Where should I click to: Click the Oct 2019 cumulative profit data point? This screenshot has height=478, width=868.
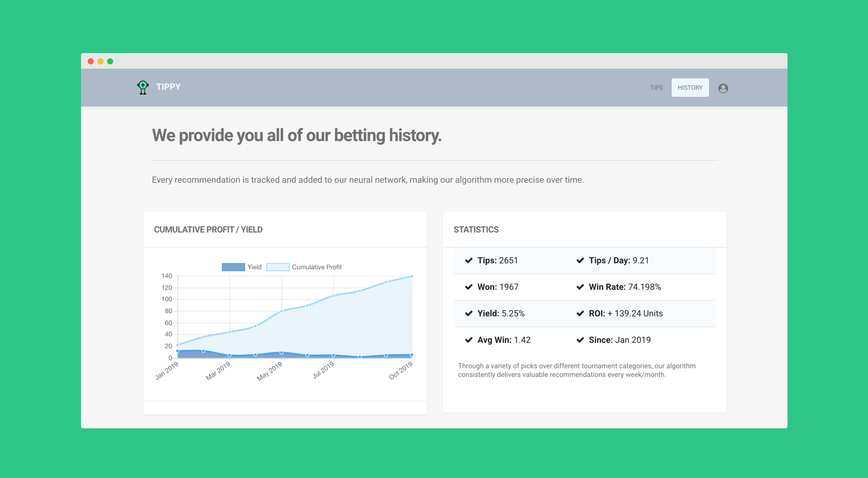(x=411, y=276)
